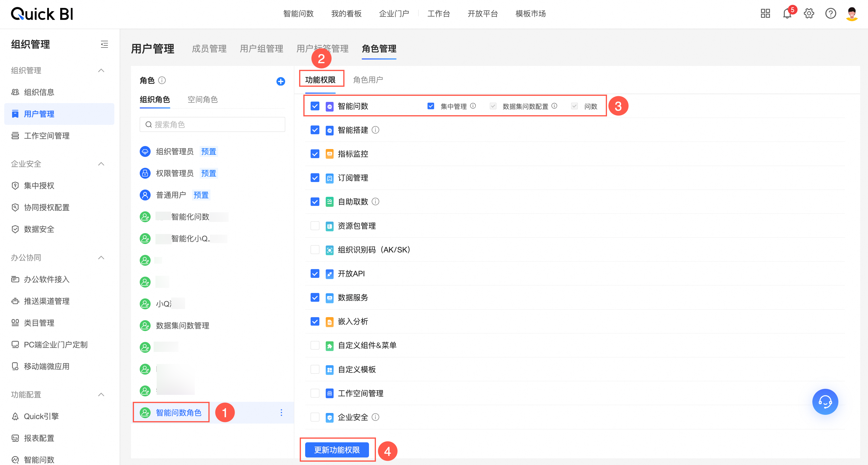
Task: Toggle the 智能搭建 permission checkbox
Action: [315, 130]
